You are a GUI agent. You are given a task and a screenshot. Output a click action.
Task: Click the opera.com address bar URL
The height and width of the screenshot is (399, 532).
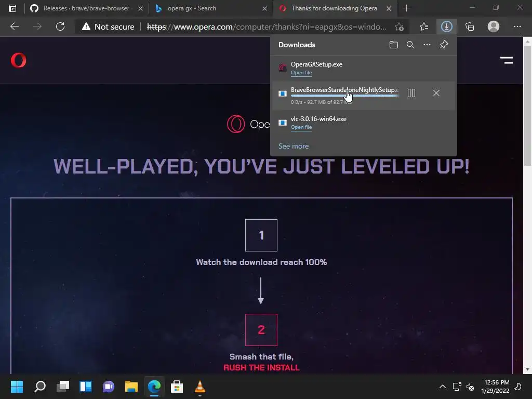tap(267, 27)
